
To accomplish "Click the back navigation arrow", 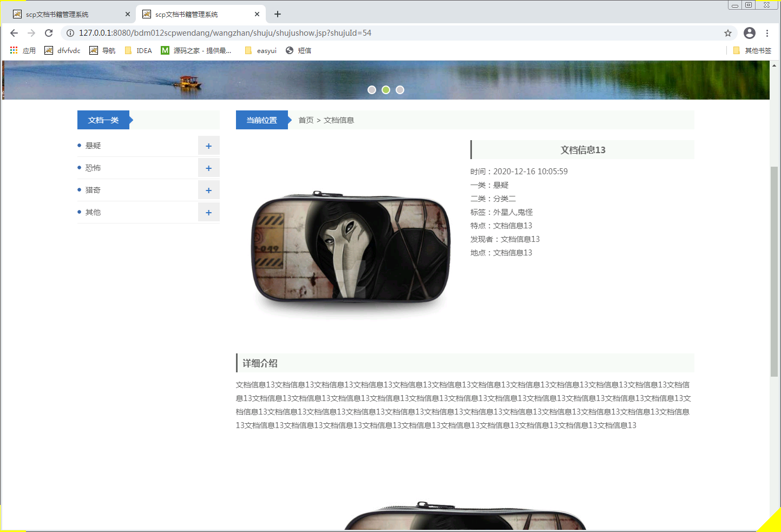I will coord(14,33).
